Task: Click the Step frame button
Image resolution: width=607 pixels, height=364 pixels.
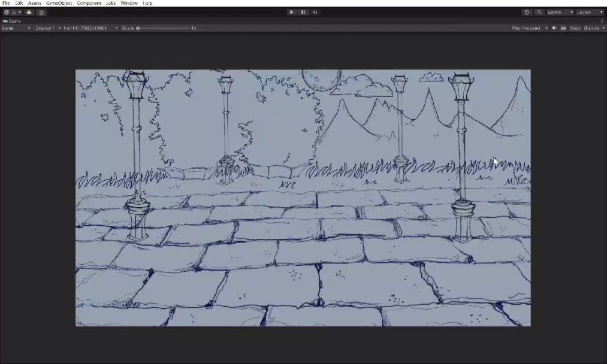Action: tap(315, 12)
